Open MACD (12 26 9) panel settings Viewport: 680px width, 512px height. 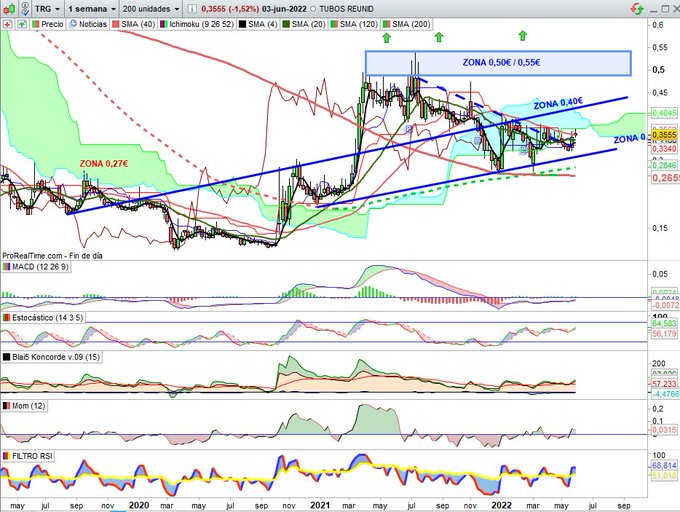(36, 267)
